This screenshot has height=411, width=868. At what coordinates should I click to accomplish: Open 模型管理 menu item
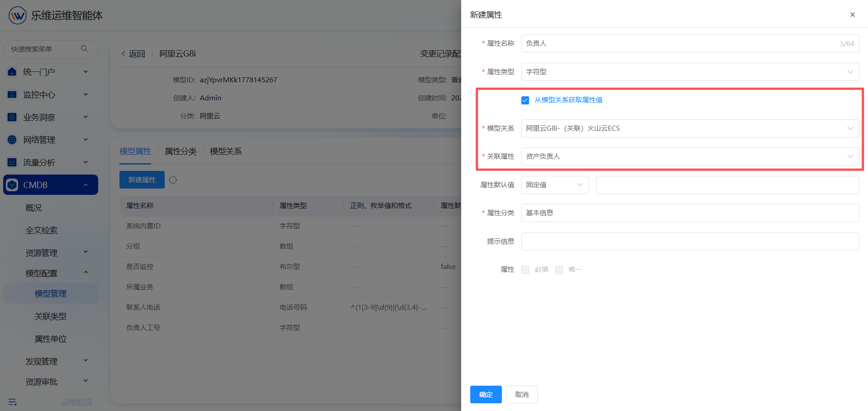50,293
